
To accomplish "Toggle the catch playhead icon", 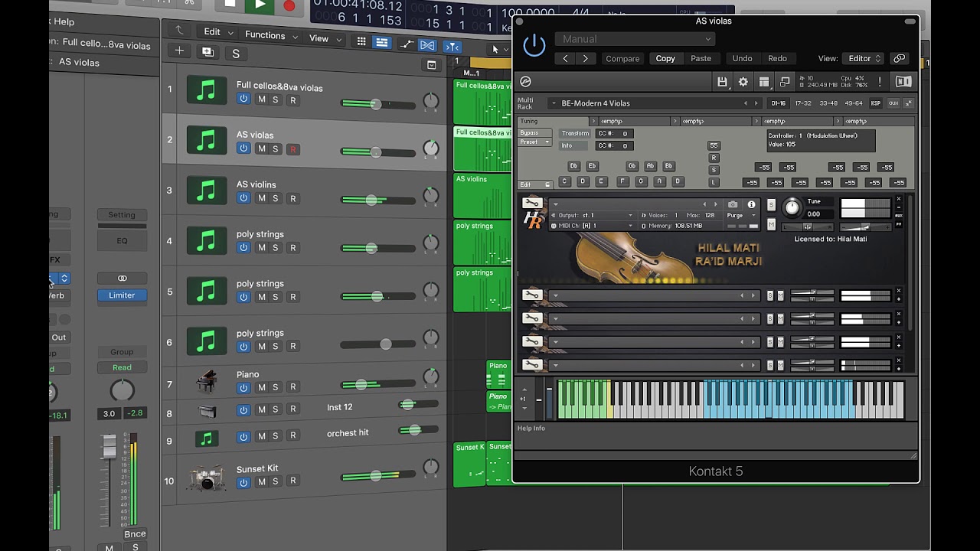I will pos(452,47).
